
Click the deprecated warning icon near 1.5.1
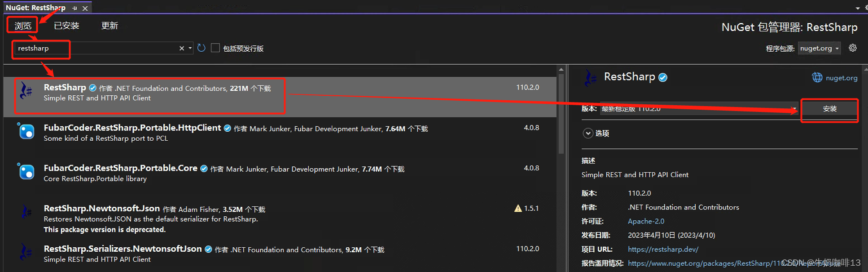click(x=518, y=208)
